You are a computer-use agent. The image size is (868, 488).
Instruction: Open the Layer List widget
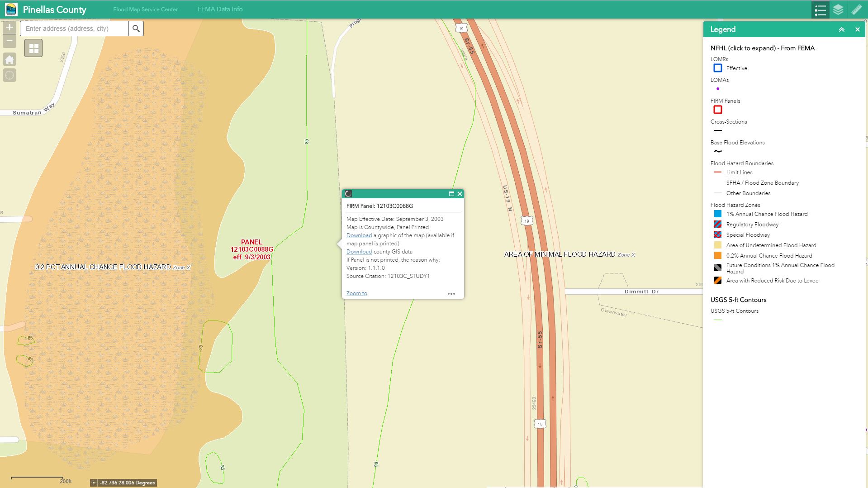(838, 10)
